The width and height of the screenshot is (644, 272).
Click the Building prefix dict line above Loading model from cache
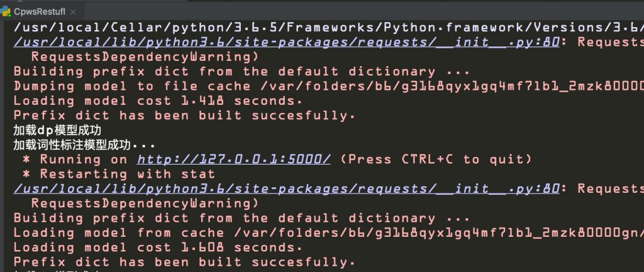tap(241, 218)
